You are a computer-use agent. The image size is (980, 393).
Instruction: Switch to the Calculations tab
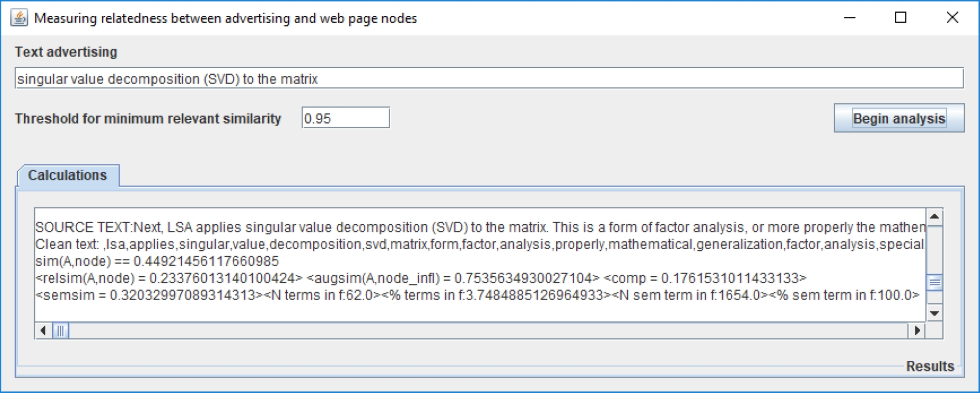(67, 175)
